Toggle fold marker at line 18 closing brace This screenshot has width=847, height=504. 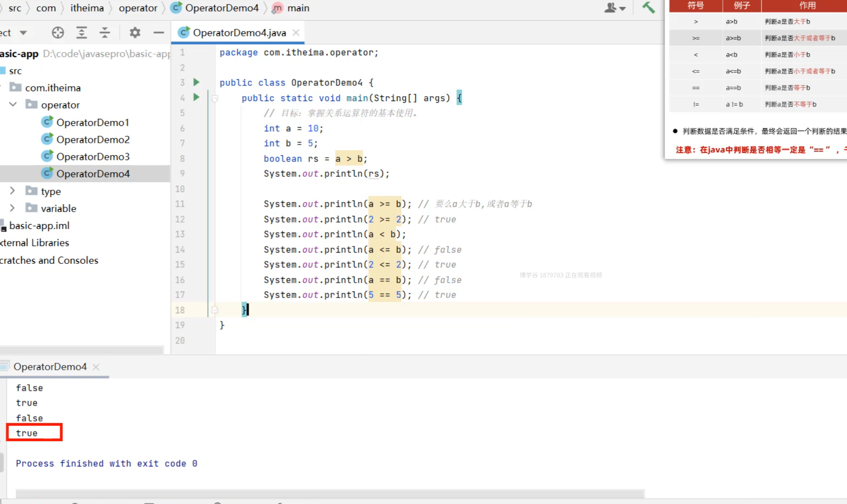click(x=215, y=310)
